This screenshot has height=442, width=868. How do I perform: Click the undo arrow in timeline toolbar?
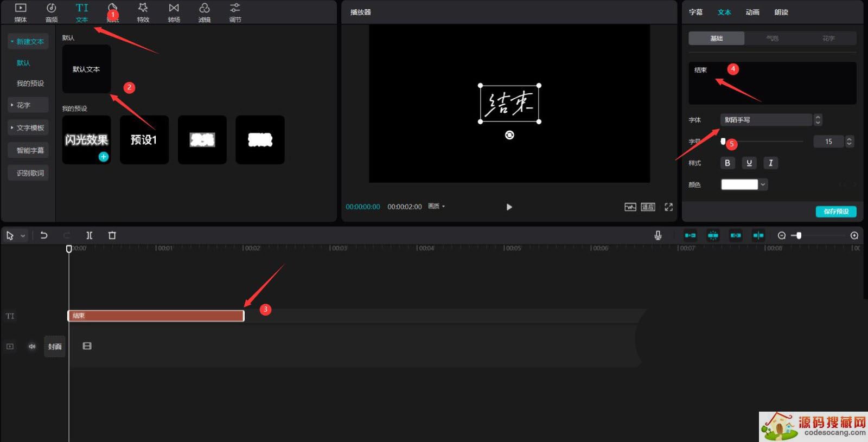point(44,235)
